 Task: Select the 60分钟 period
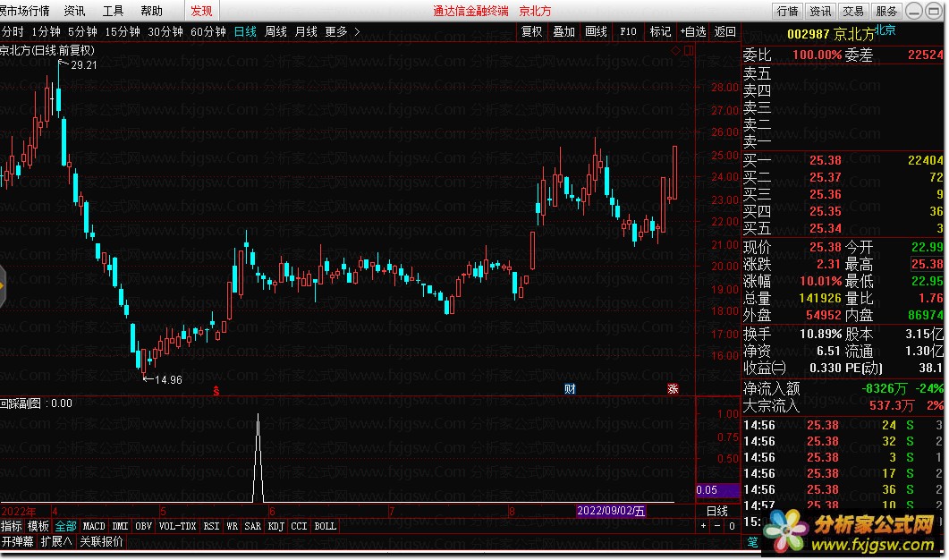pyautogui.click(x=208, y=31)
